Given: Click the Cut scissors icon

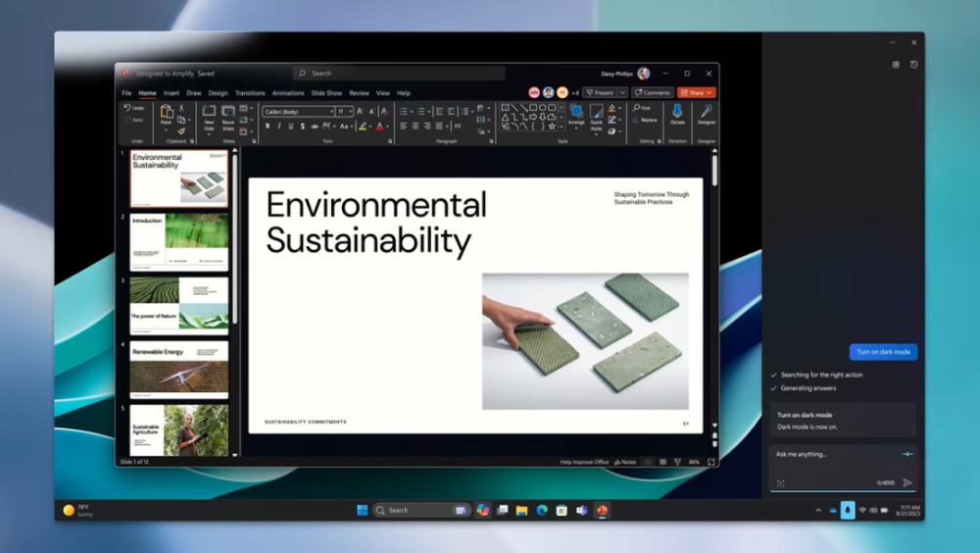Looking at the screenshot, I should coord(181,108).
